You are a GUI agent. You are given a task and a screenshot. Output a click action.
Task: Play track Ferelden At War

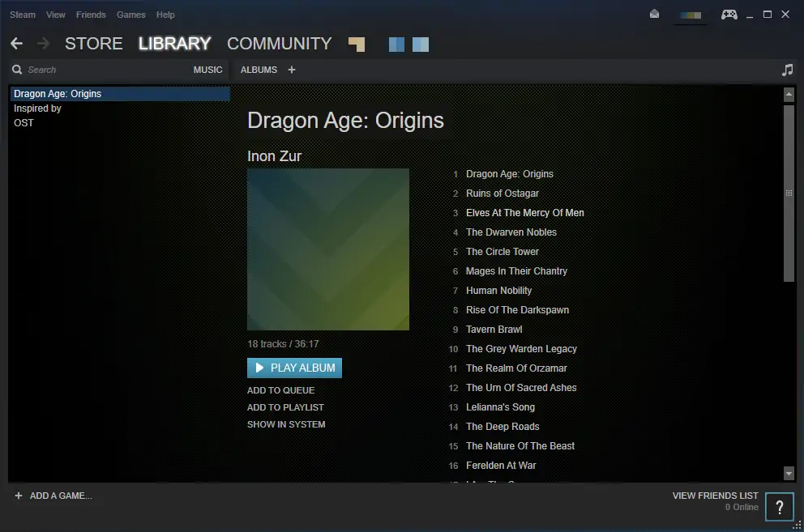(x=501, y=466)
